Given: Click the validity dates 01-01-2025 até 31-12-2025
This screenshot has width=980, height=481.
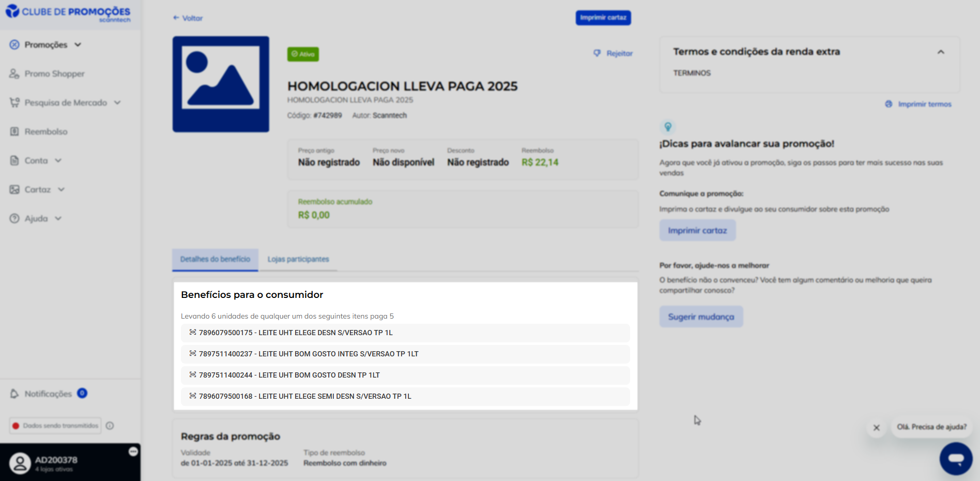Looking at the screenshot, I should (x=235, y=463).
